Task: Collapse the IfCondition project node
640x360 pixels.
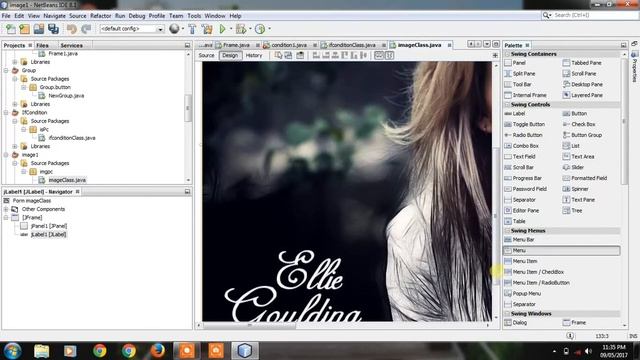Action: [6, 113]
